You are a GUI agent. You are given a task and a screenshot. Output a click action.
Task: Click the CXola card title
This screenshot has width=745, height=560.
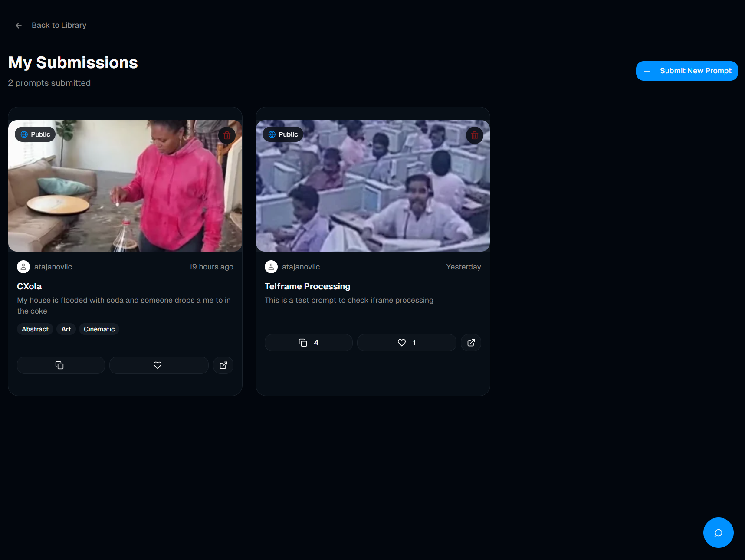(x=30, y=286)
